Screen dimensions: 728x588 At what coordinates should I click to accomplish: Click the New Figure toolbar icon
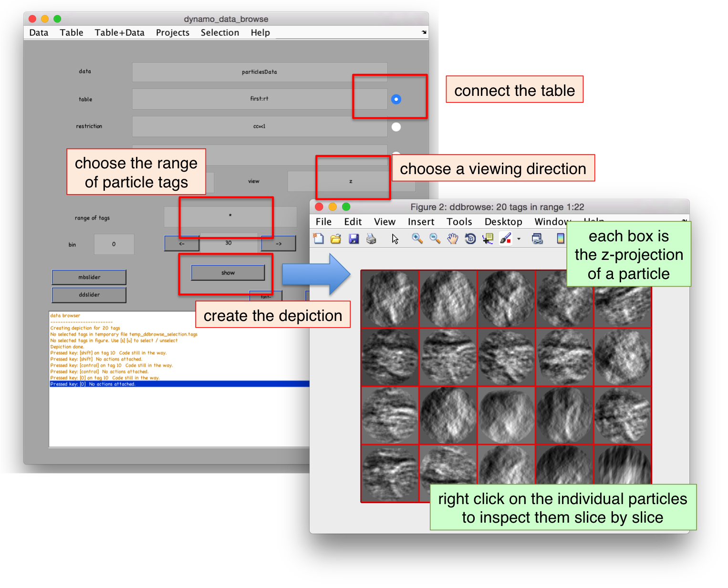click(318, 238)
